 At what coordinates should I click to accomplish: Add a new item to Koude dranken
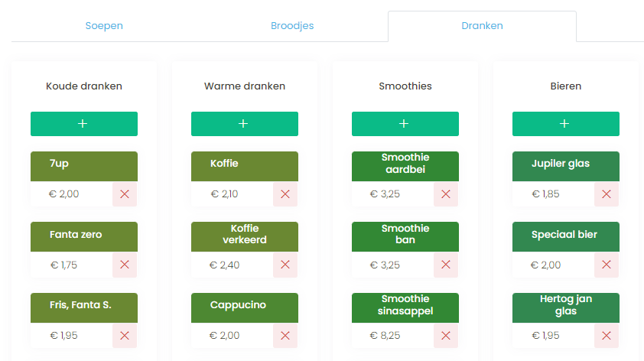pyautogui.click(x=83, y=124)
